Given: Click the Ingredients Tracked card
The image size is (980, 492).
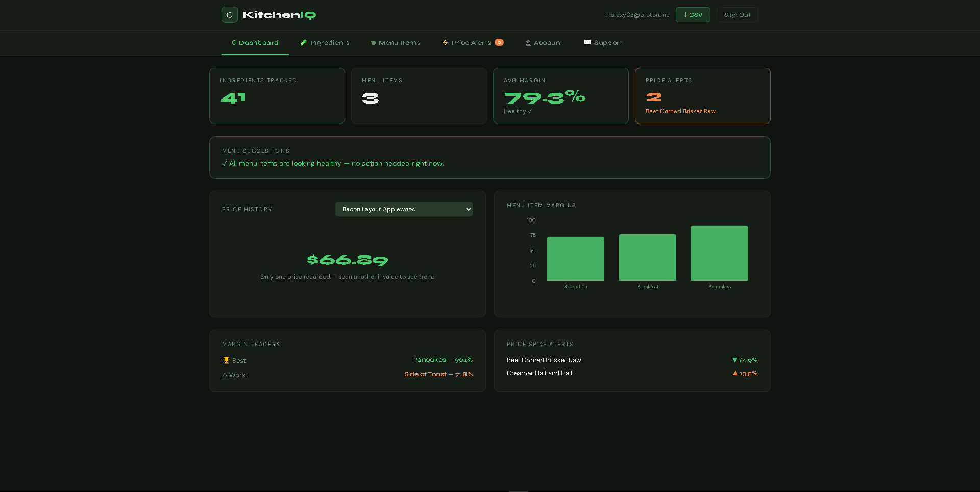Looking at the screenshot, I should 277,96.
